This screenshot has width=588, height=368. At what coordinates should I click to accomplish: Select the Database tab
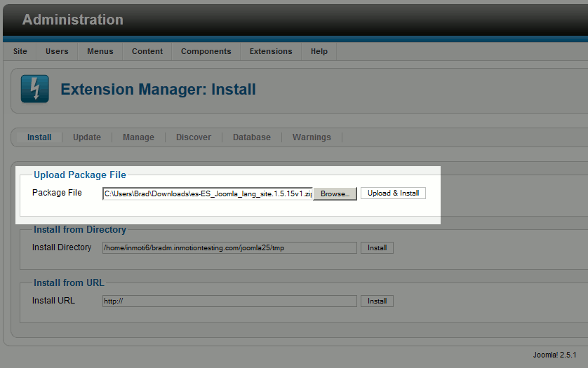[252, 137]
